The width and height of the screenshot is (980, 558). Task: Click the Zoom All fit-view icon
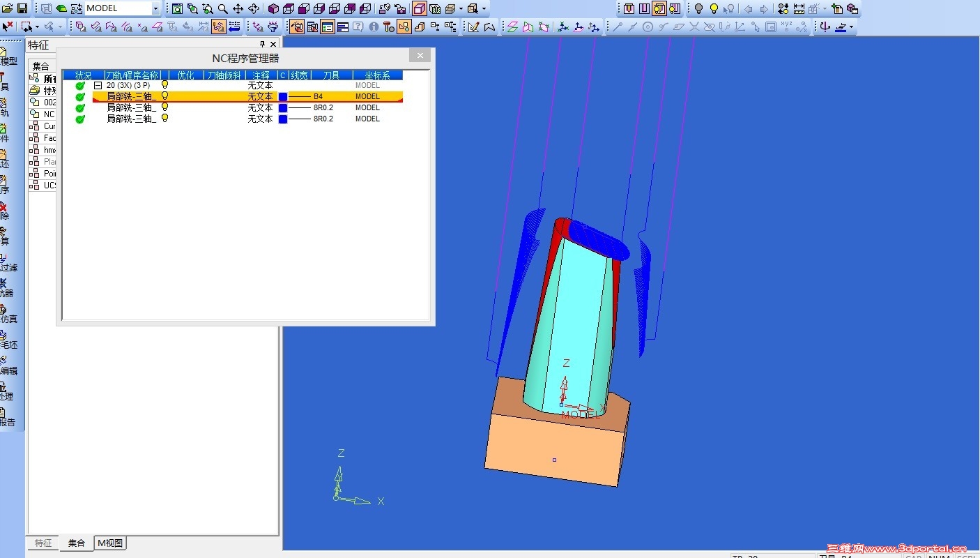pyautogui.click(x=177, y=8)
